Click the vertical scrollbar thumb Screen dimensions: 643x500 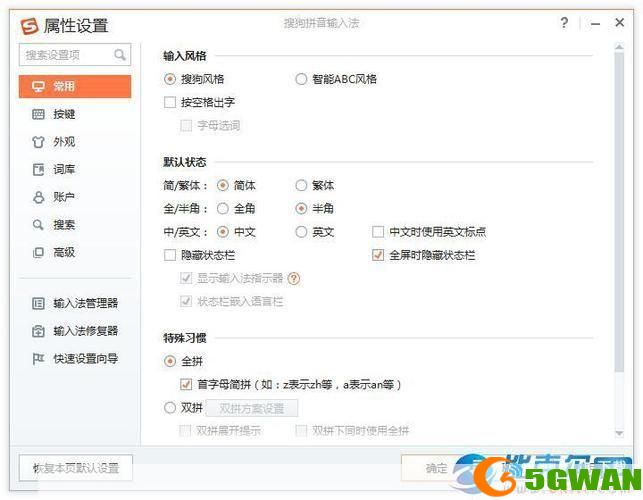point(619,212)
